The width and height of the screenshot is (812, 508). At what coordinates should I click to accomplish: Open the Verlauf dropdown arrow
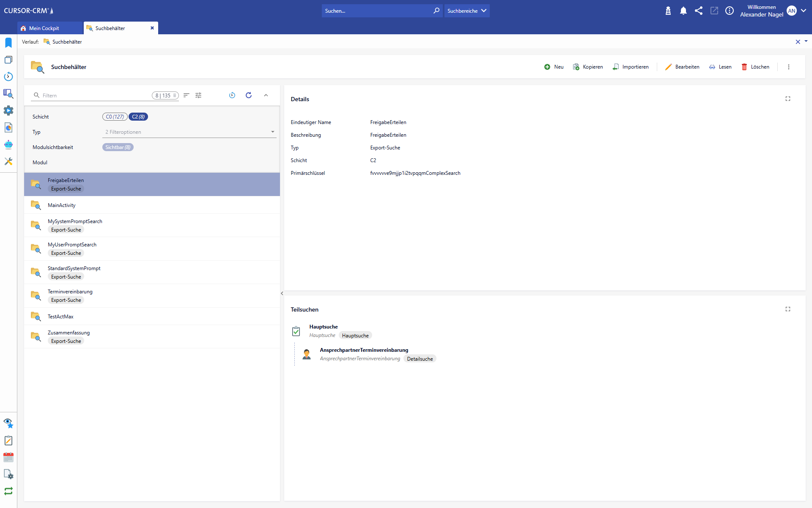pyautogui.click(x=806, y=41)
